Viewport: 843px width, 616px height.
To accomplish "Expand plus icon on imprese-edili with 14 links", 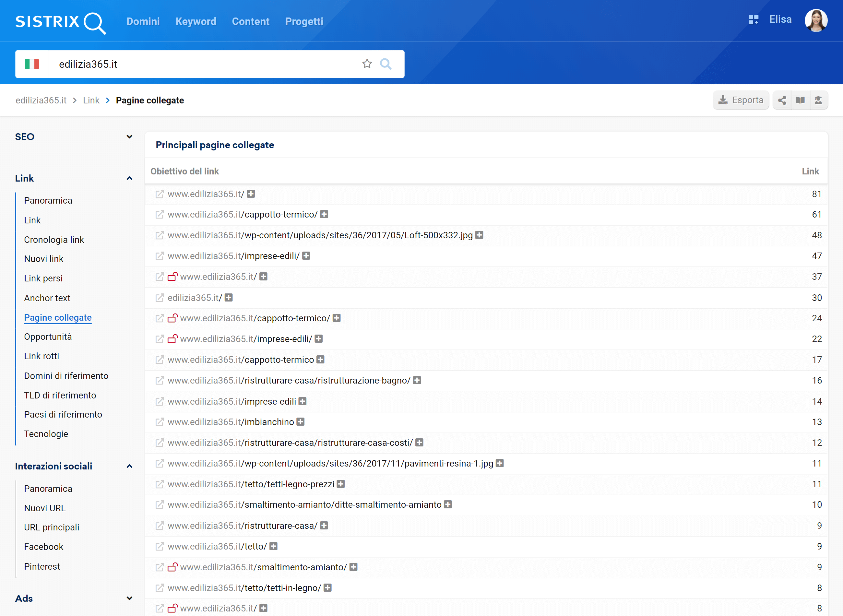I will point(303,401).
